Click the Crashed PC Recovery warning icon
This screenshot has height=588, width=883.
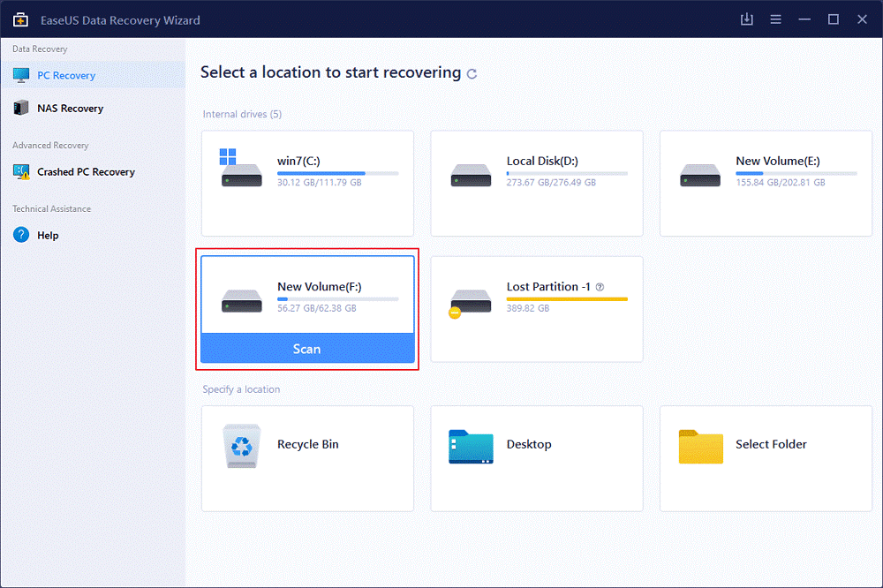coord(21,172)
